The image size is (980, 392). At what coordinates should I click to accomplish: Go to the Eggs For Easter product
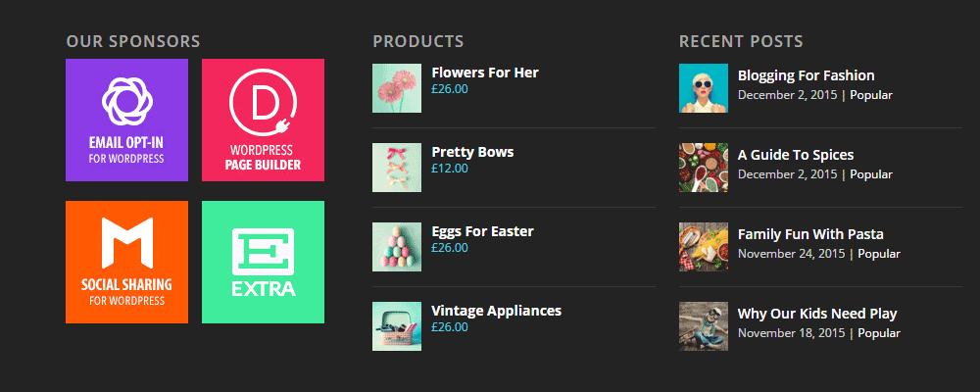(x=482, y=231)
